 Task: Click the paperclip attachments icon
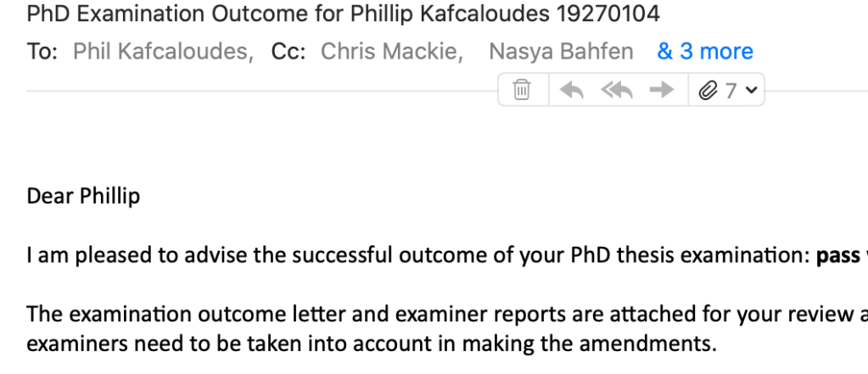click(708, 91)
